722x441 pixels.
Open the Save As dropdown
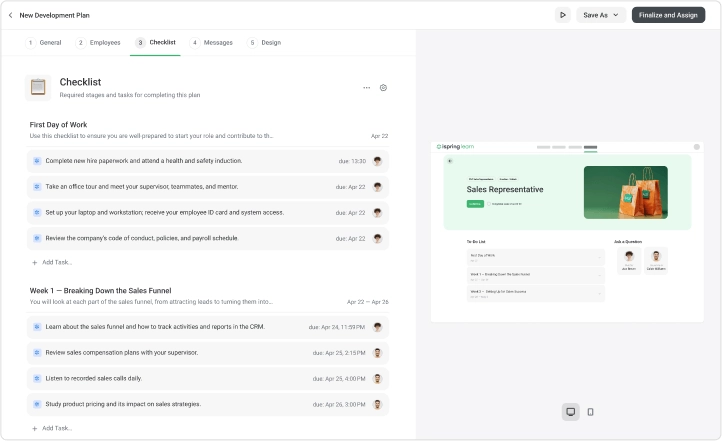600,15
